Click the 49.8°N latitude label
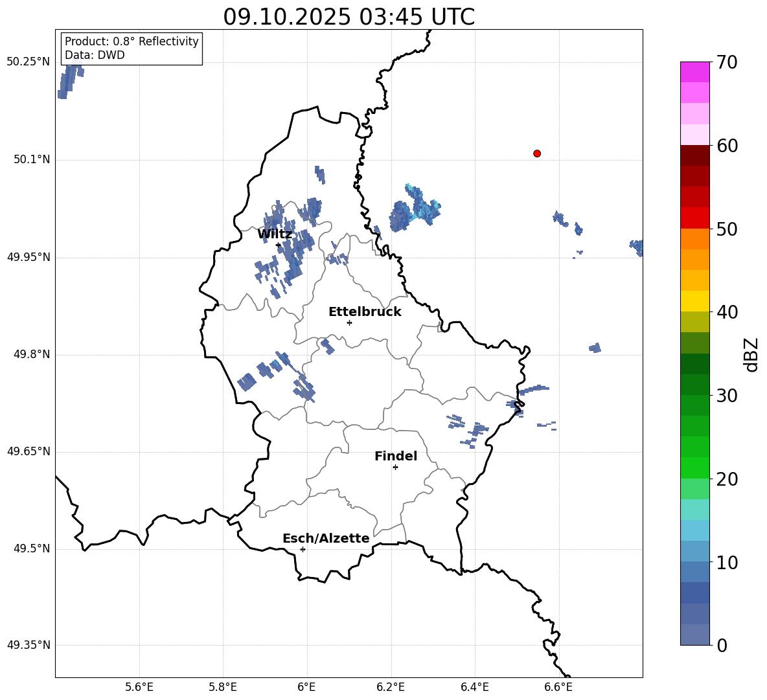The image size is (767, 700). click(32, 354)
